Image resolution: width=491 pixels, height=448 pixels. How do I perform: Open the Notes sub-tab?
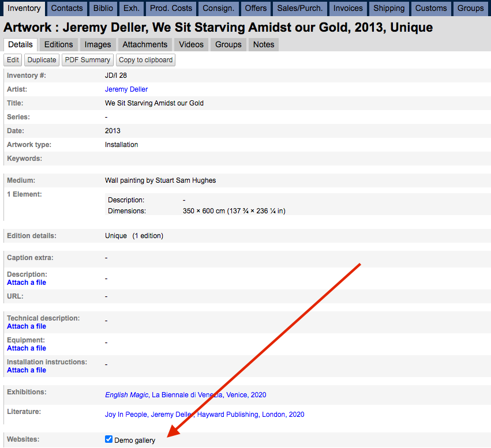coord(264,44)
